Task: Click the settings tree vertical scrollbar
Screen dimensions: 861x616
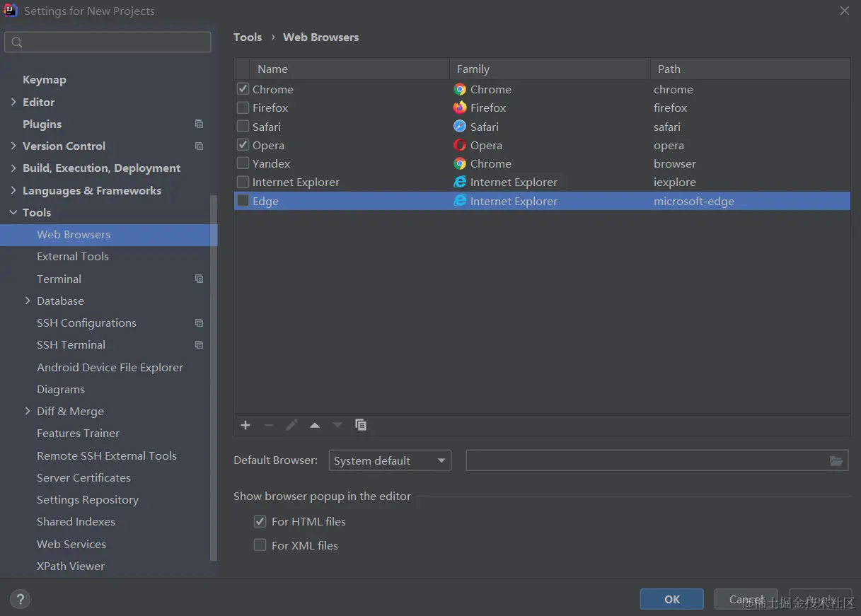Action: coord(214,378)
